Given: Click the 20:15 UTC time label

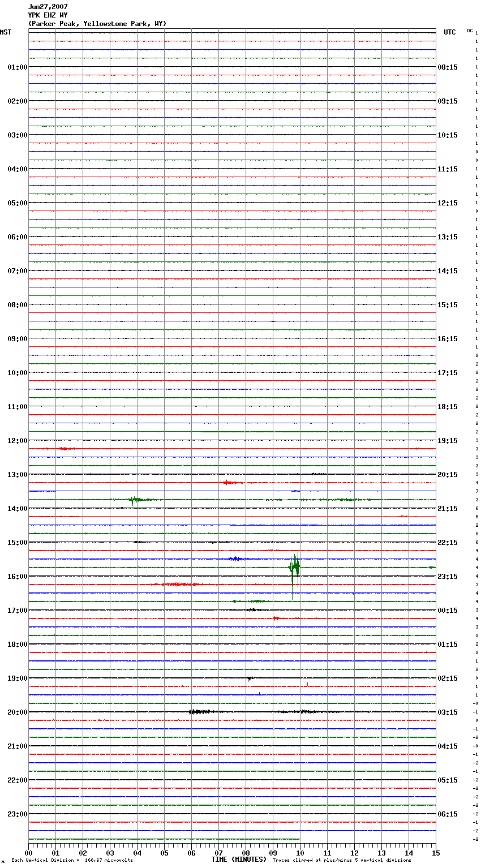Looking at the screenshot, I should tap(448, 475).
